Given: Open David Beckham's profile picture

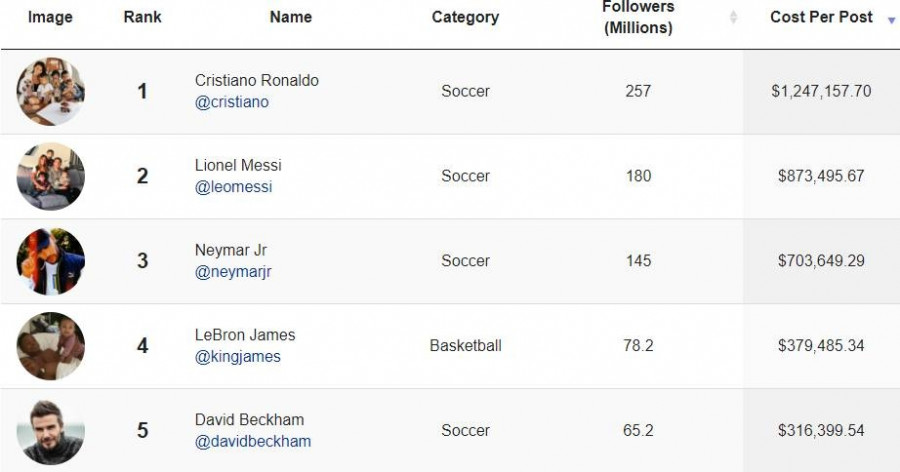Looking at the screenshot, I should click(51, 431).
